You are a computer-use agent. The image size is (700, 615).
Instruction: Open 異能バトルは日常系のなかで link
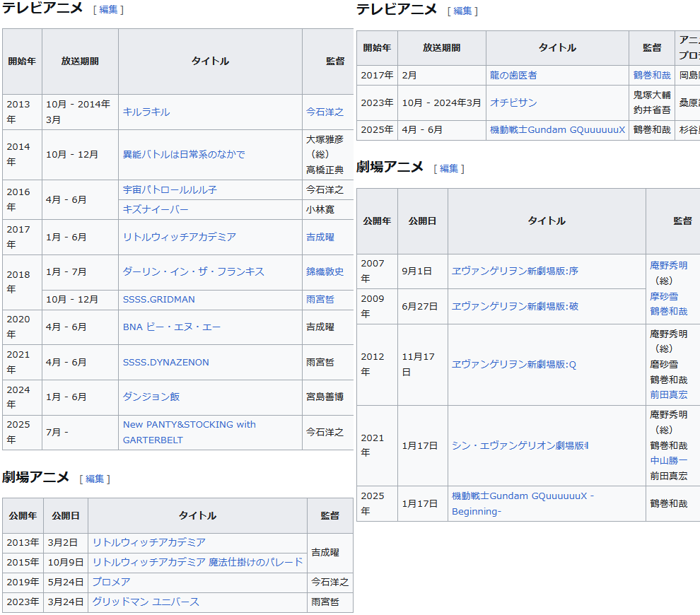click(x=184, y=154)
